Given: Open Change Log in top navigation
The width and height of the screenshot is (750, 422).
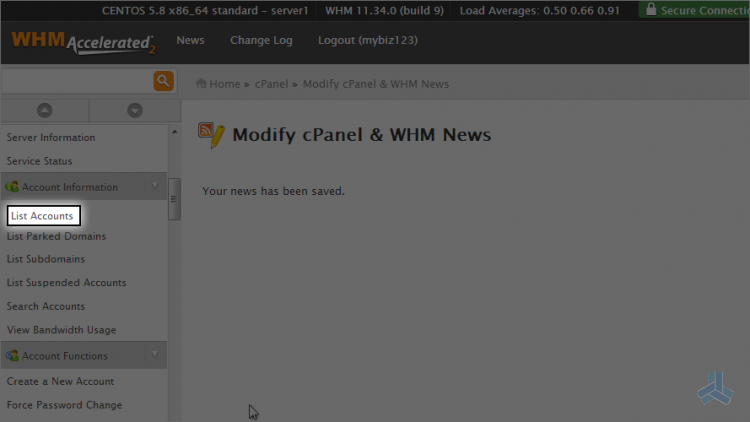Looking at the screenshot, I should pos(261,41).
